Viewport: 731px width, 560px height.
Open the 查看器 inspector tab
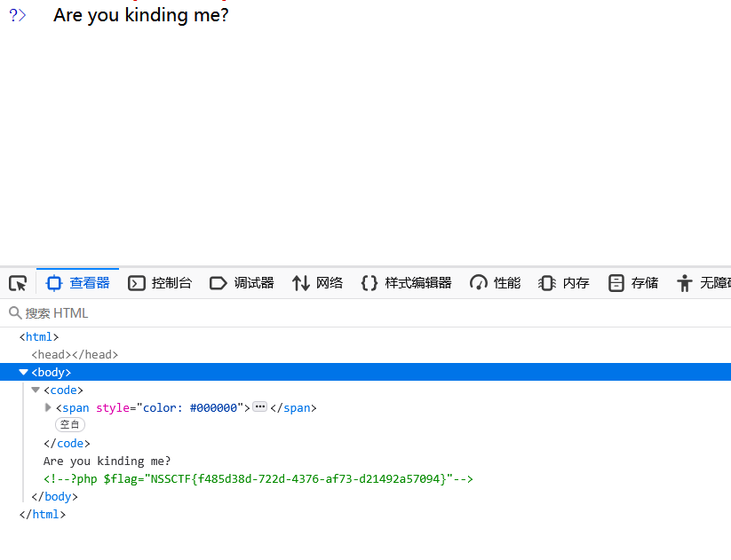point(77,283)
